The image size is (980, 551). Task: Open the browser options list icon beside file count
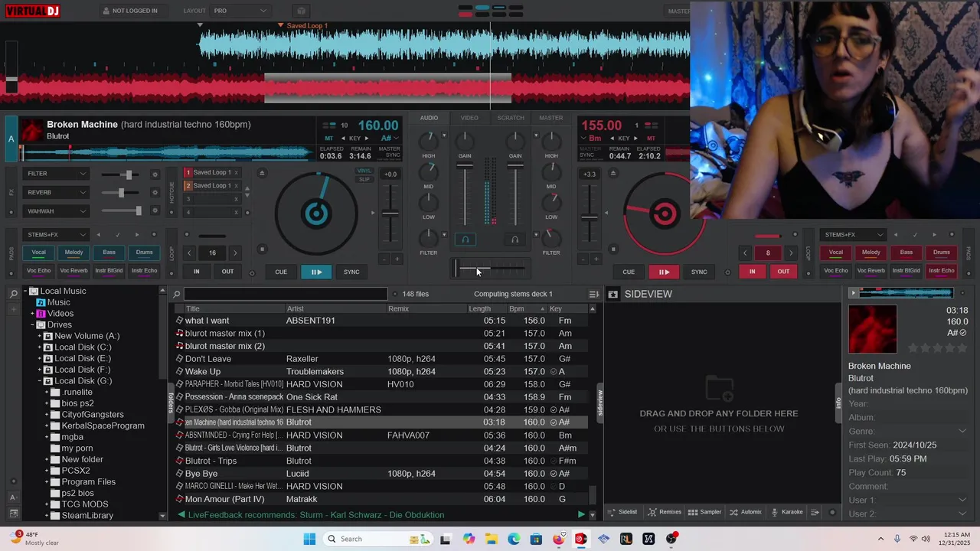pos(593,294)
